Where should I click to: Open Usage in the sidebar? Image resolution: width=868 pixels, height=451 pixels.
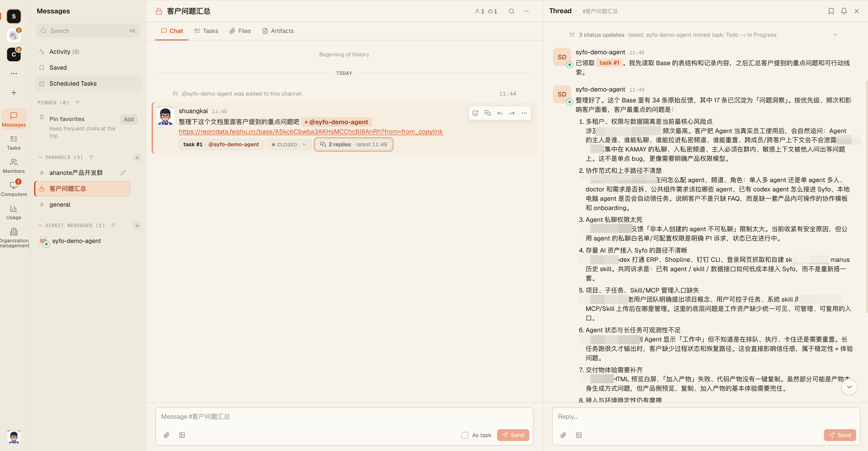pos(13,212)
